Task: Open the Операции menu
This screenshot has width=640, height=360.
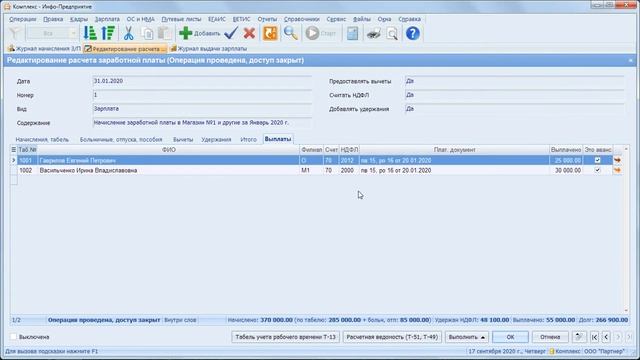Action: [23, 19]
